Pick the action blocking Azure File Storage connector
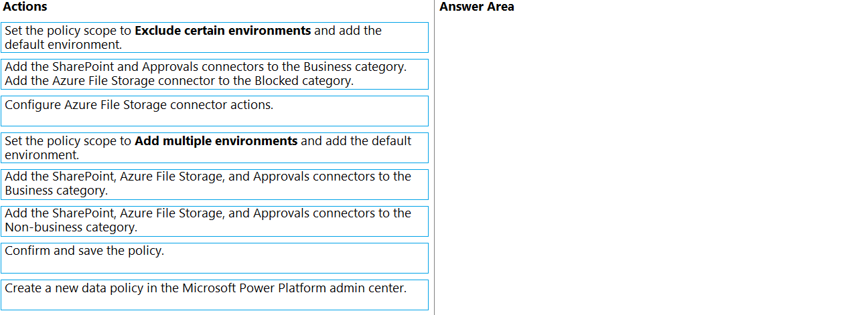Screen dimensions: 868x315 click(214, 74)
